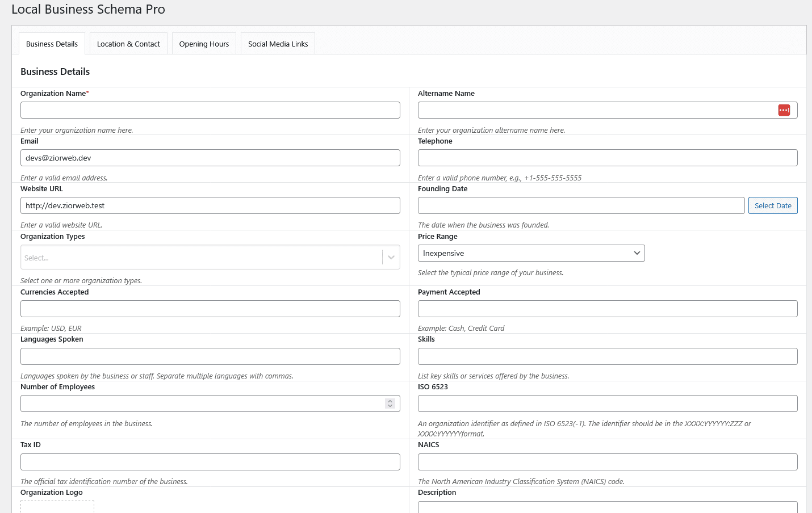Click into the Telephone input field
Screen dimensions: 812x513
click(x=608, y=158)
